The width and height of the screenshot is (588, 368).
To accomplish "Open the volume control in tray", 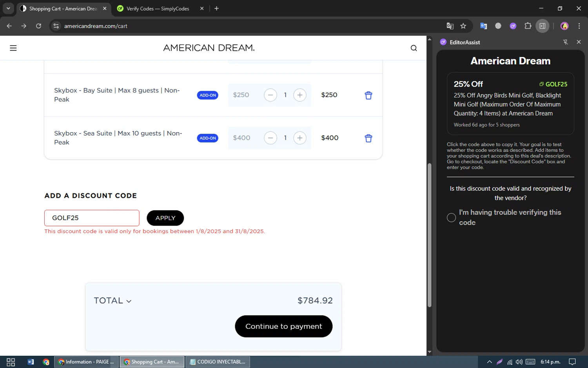I will coord(519,362).
